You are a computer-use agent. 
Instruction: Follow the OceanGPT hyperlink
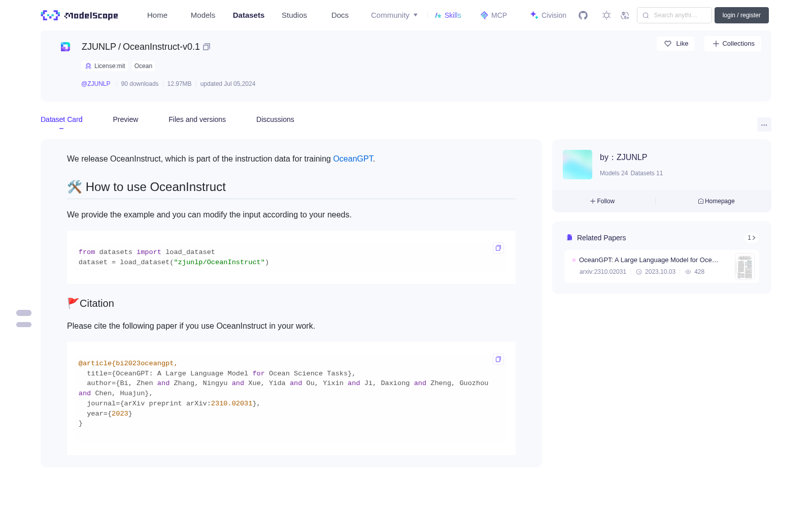(353, 159)
